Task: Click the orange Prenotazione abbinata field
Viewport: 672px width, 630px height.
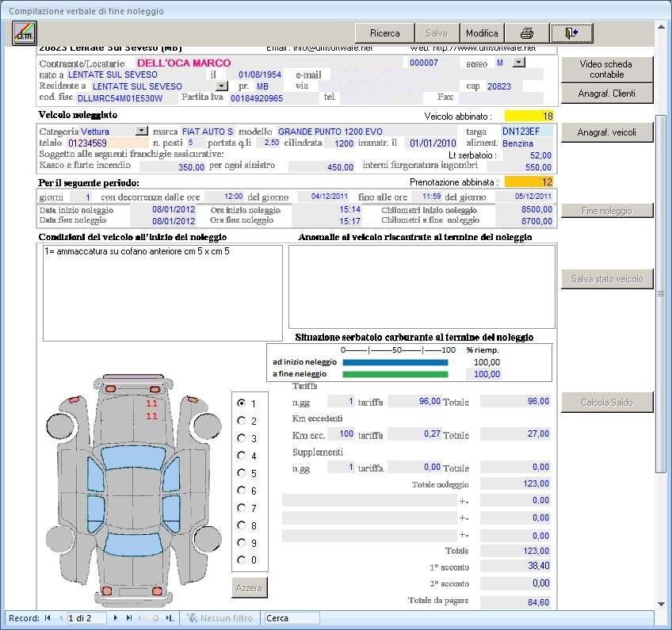Action: pyautogui.click(x=529, y=182)
